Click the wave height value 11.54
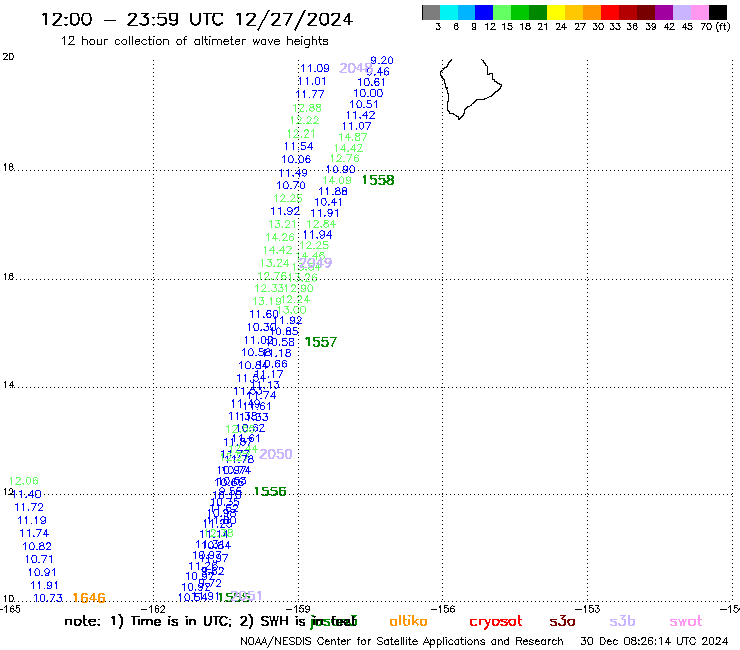Image resolution: width=740 pixels, height=650 pixels. [298, 146]
